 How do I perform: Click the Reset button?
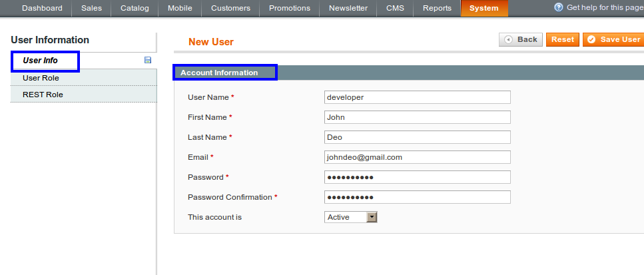(562, 40)
